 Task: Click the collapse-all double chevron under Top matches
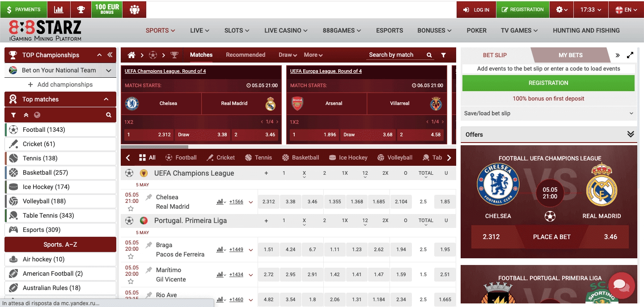(26, 115)
